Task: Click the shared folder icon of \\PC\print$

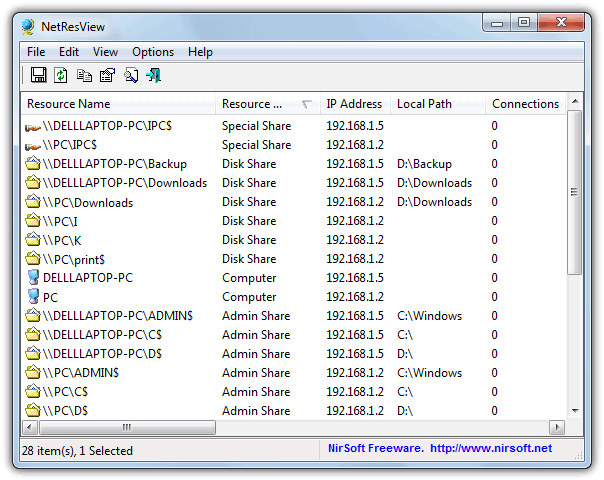Action: 33,259
